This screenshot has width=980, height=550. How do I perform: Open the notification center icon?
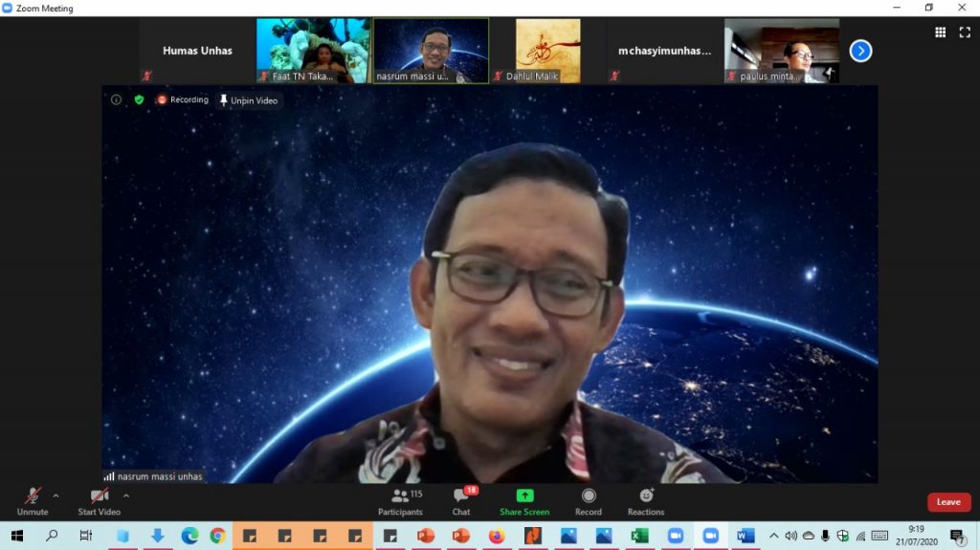957,537
